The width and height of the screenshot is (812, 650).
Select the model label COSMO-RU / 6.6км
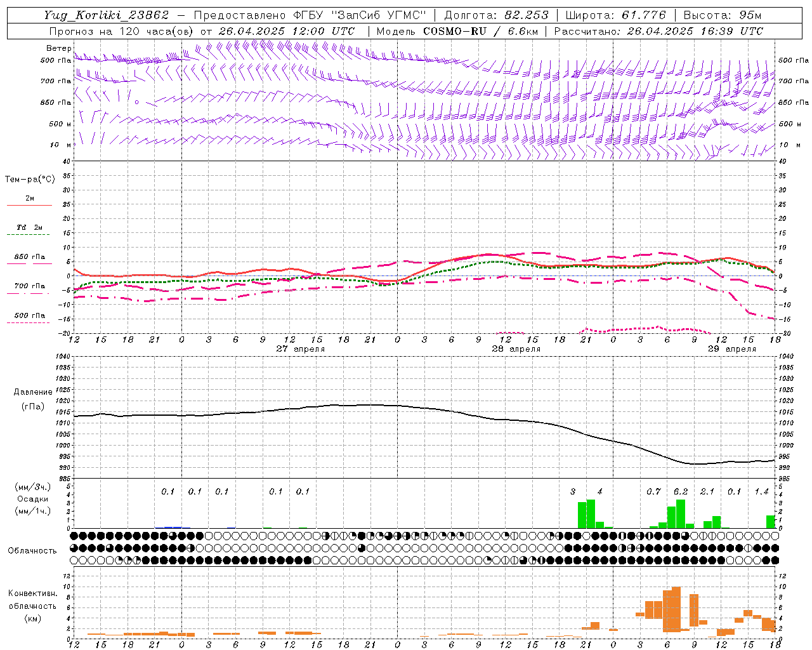480,31
